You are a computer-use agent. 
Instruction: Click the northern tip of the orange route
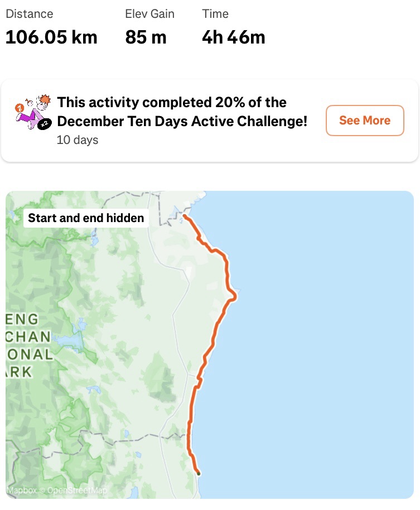(185, 215)
